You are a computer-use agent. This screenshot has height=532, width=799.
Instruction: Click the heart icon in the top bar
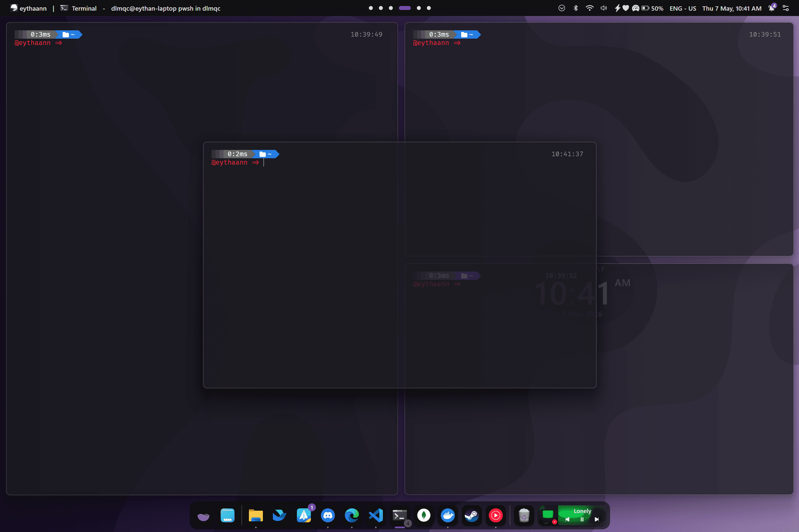(626, 8)
